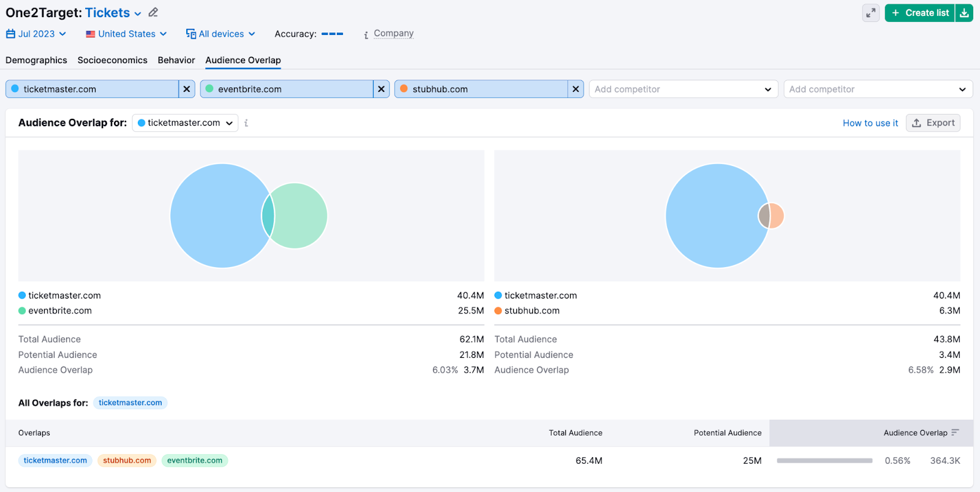Switch to the Demographics tab
Viewport: 980px width, 492px height.
(x=36, y=60)
